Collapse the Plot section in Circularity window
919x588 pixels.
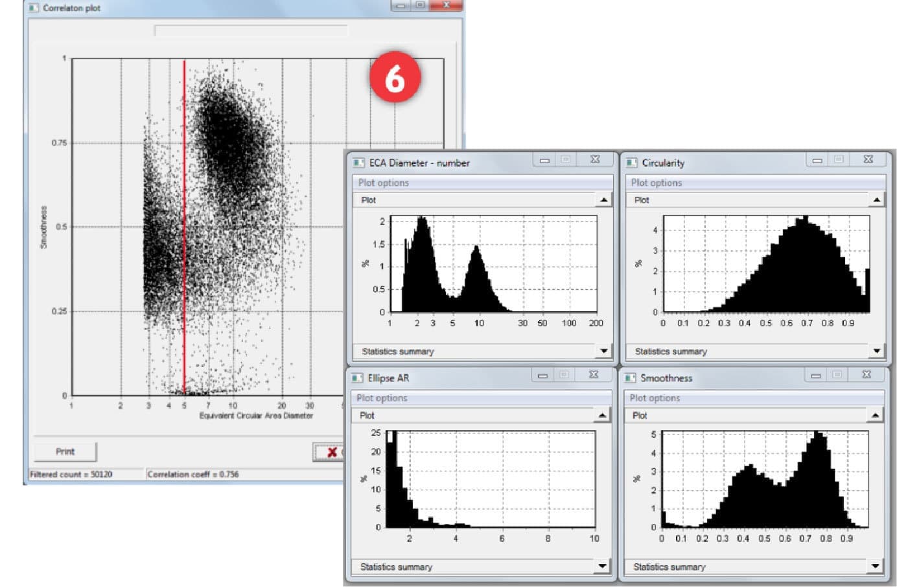point(876,200)
